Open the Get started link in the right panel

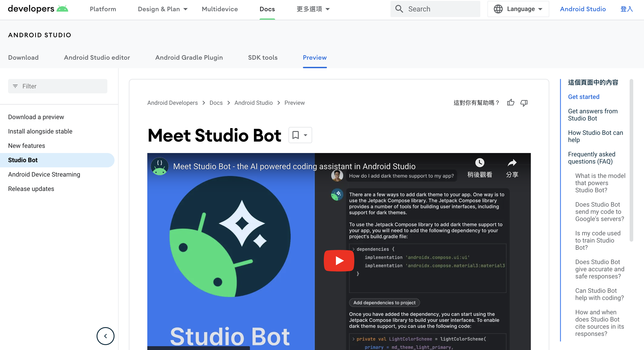tap(584, 97)
